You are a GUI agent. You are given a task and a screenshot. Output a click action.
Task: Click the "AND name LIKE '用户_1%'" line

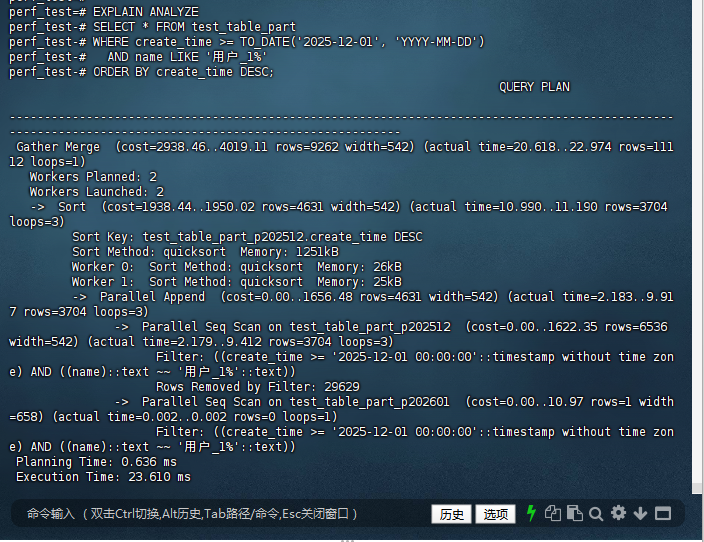click(138, 57)
